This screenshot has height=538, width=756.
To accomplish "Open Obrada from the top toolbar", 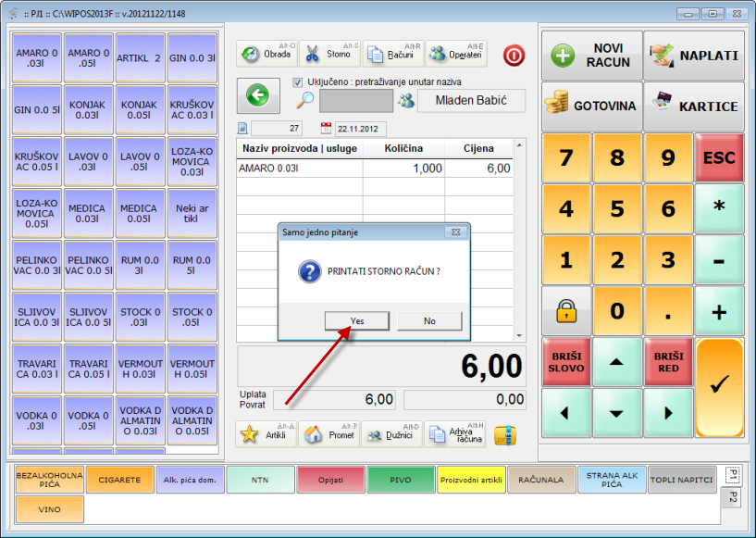I will pyautogui.click(x=266, y=54).
